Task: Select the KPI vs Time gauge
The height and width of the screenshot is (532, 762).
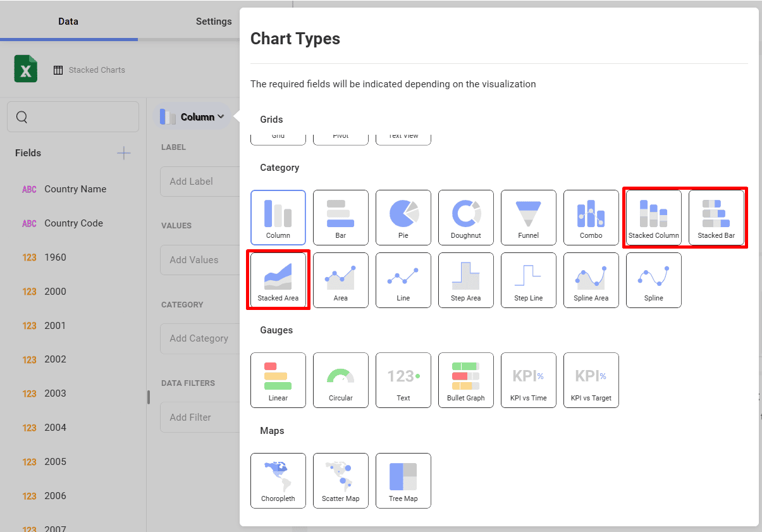Action: pyautogui.click(x=529, y=380)
